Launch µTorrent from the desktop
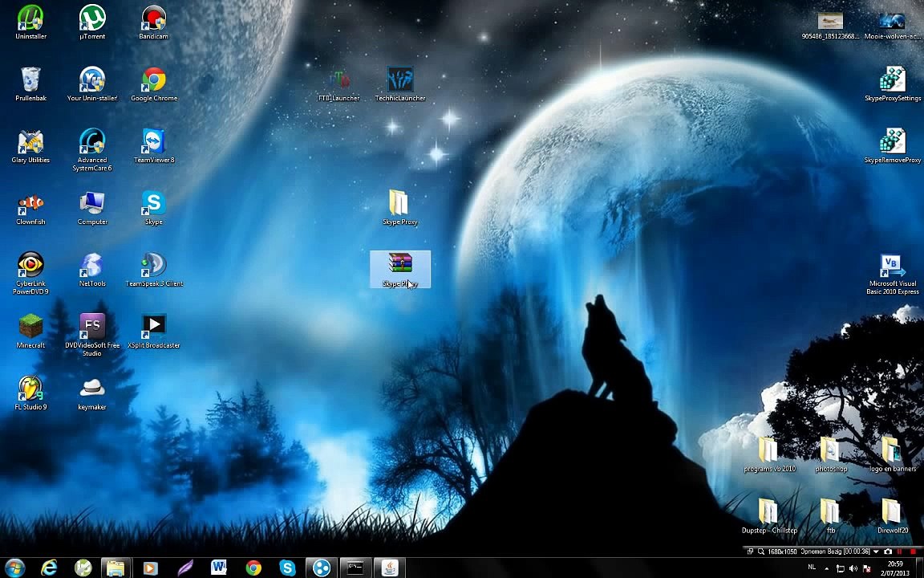This screenshot has width=924, height=578. pos(92,23)
